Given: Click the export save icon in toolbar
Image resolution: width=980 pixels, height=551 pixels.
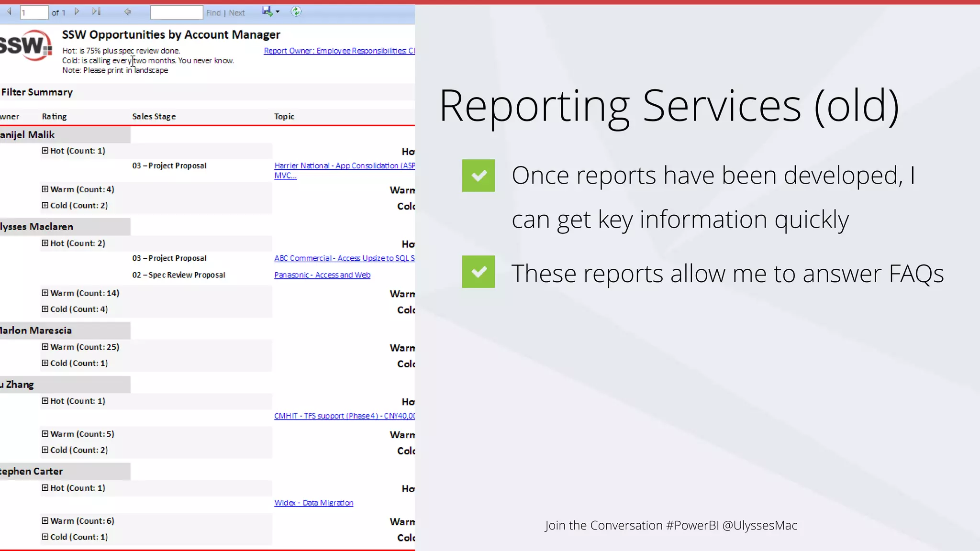Looking at the screenshot, I should point(267,11).
